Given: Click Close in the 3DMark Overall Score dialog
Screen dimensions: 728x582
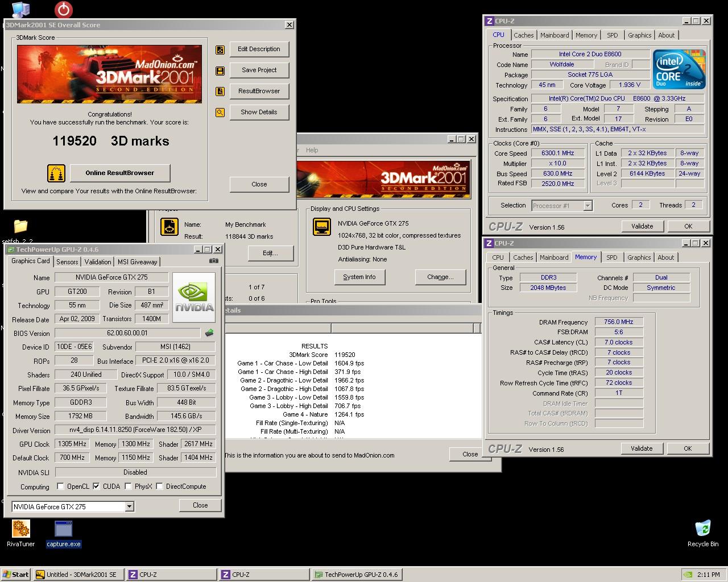Looking at the screenshot, I should click(259, 184).
